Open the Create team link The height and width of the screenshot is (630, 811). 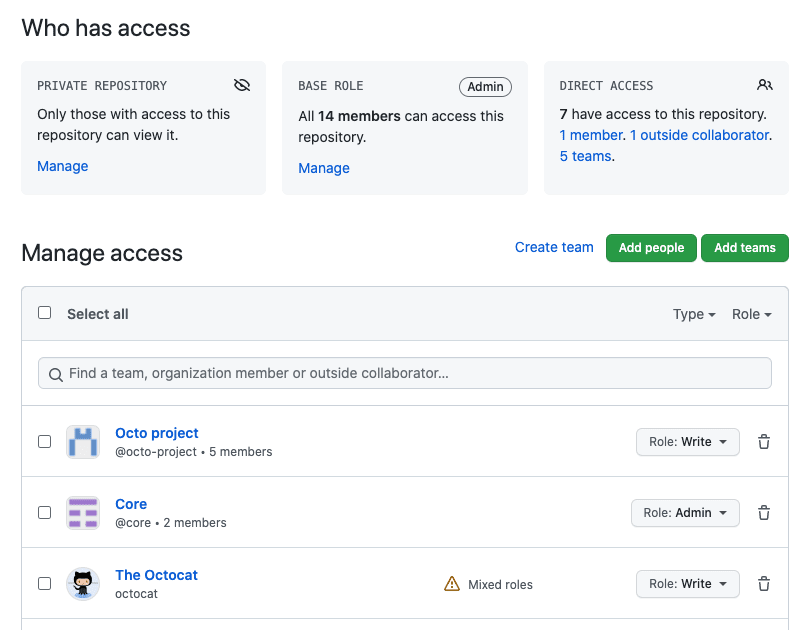point(554,247)
